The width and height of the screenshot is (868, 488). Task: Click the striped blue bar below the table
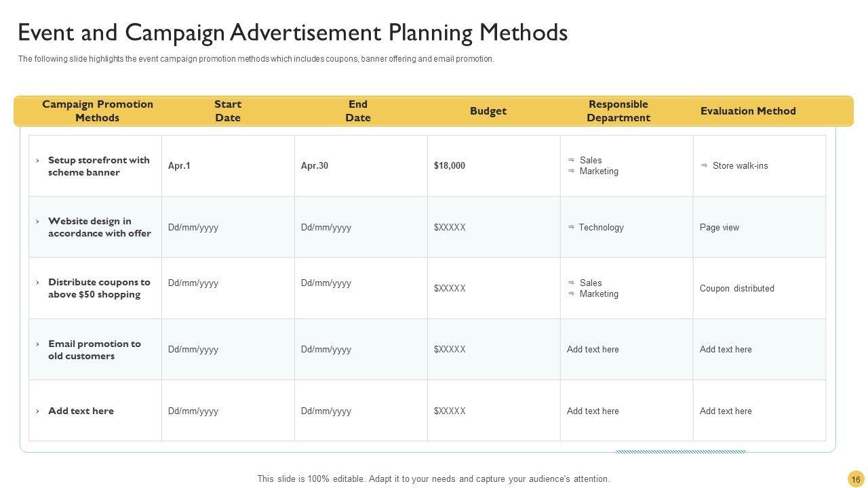pyautogui.click(x=680, y=451)
